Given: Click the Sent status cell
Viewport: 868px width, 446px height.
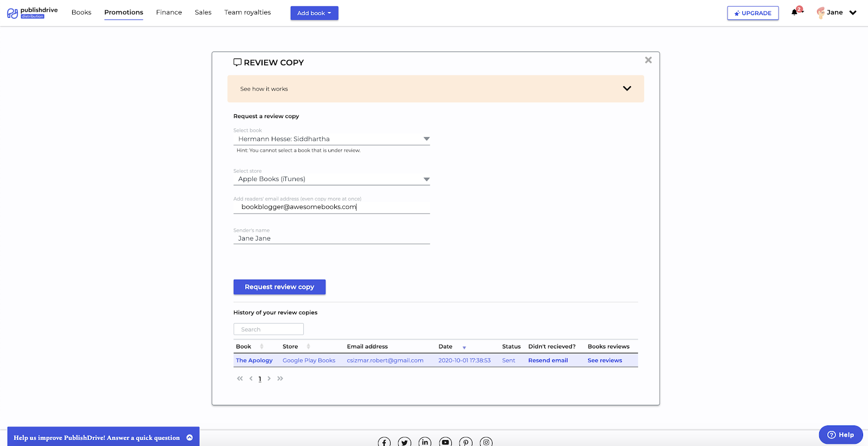Looking at the screenshot, I should click(508, 360).
